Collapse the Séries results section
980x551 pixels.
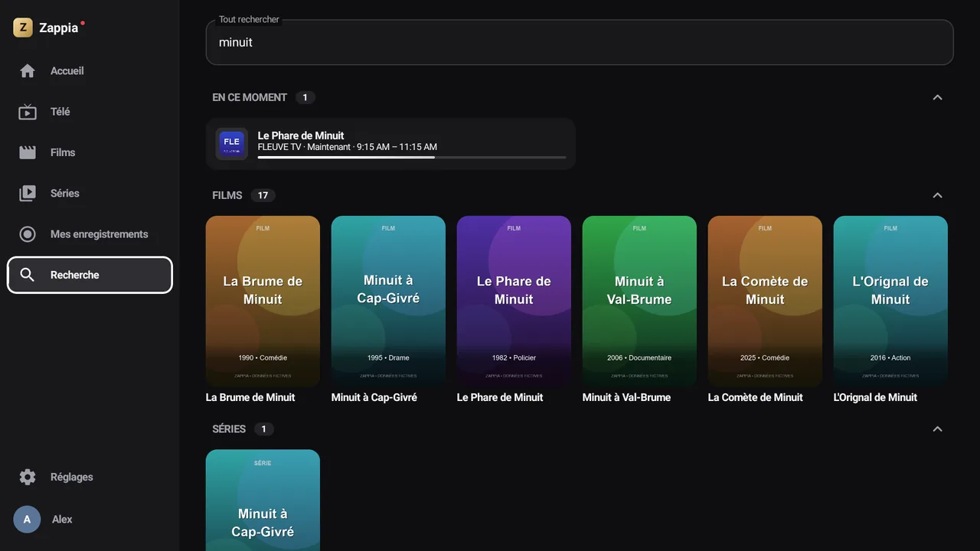click(937, 429)
